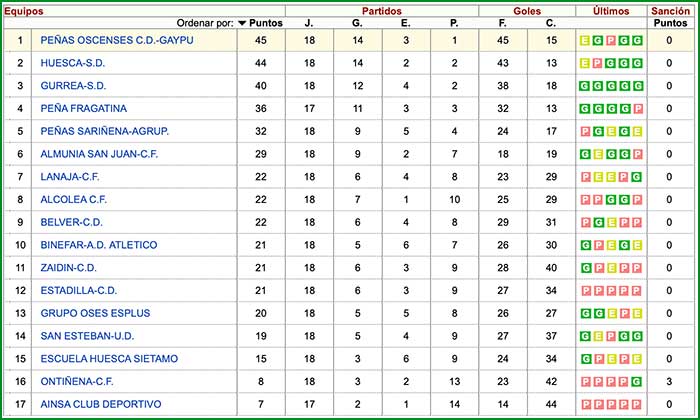Click the red P icon in Peñas Sariñena-Agrup. row
Viewport: 700px width, 420px height.
585,131
